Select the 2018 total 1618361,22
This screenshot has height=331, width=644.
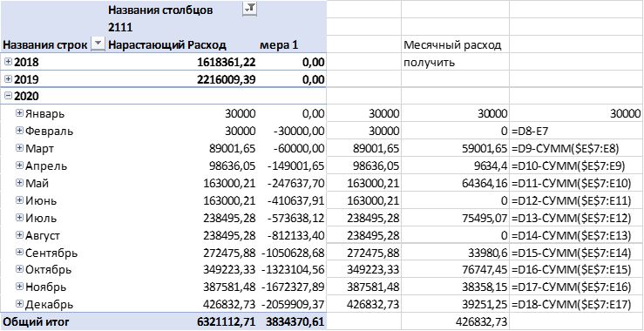(x=227, y=63)
